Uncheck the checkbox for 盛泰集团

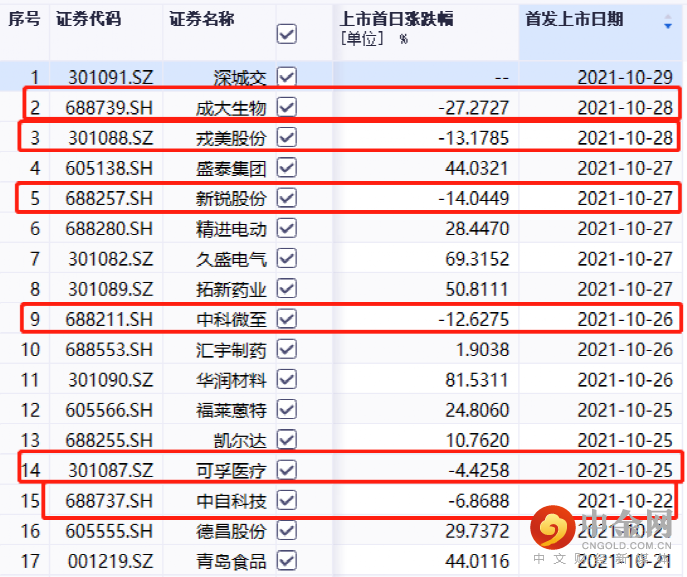[287, 167]
